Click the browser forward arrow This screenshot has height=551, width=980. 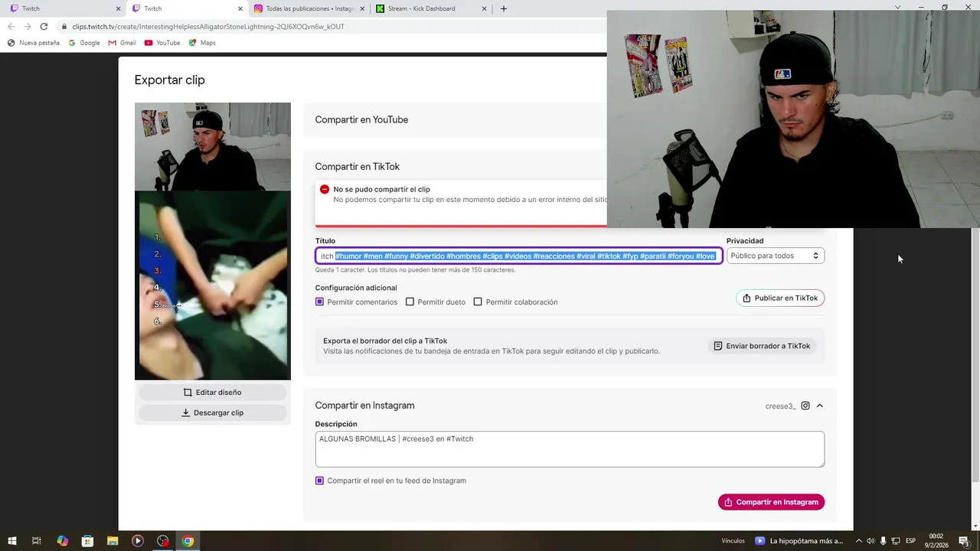(x=28, y=26)
